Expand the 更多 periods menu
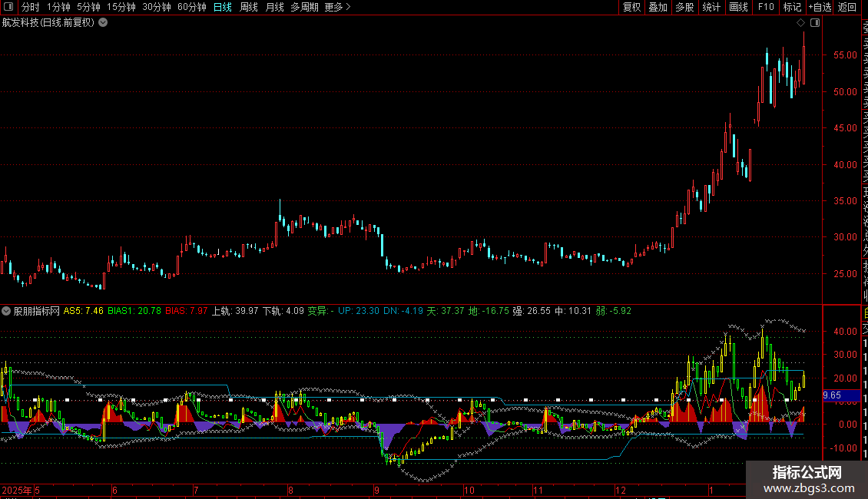Image resolution: width=868 pixels, height=499 pixels. [338, 7]
